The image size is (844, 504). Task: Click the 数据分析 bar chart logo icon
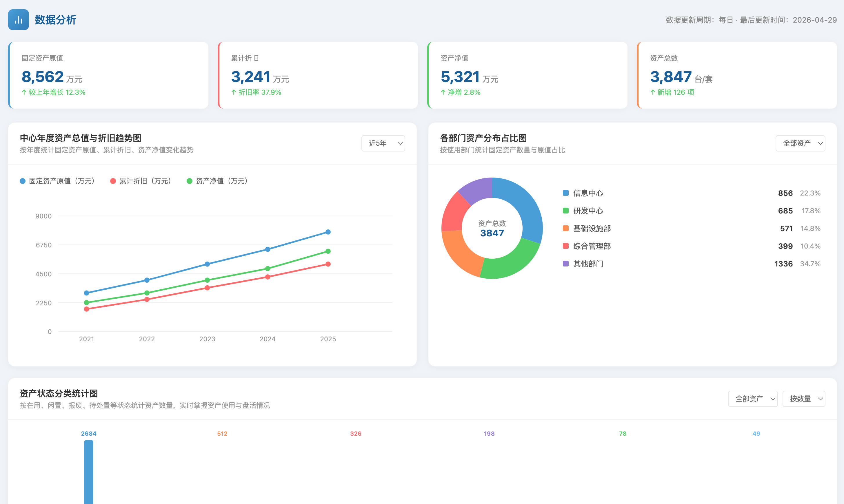[x=18, y=20]
